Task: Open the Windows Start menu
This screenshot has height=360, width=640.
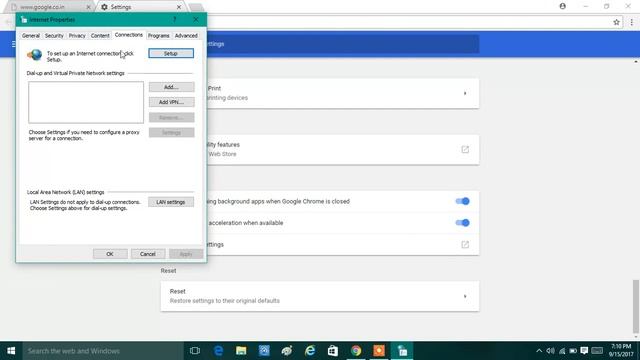Action: (x=11, y=351)
